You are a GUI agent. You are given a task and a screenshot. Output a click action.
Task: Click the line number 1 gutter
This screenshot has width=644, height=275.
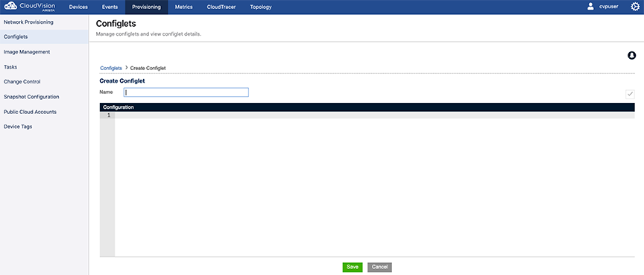click(x=107, y=116)
